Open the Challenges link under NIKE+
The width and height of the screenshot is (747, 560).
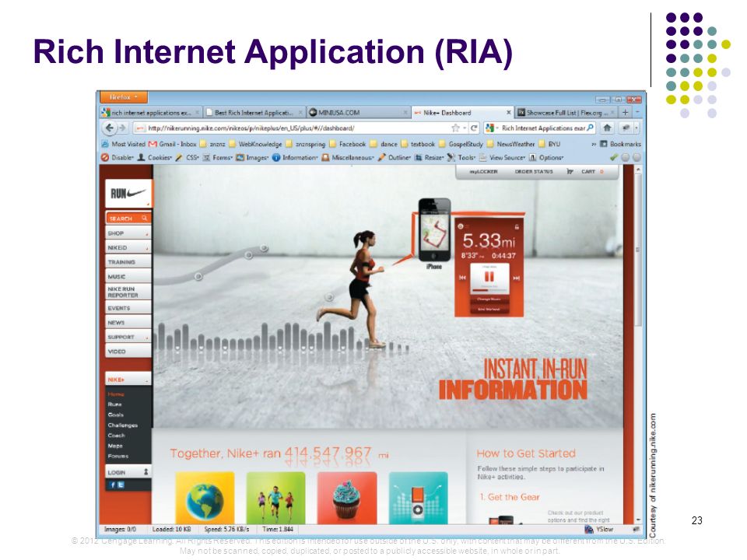click(122, 425)
